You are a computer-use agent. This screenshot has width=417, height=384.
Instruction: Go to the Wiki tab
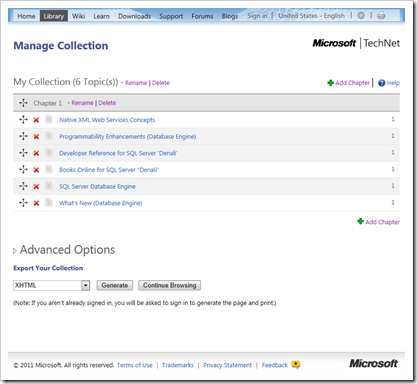[78, 16]
